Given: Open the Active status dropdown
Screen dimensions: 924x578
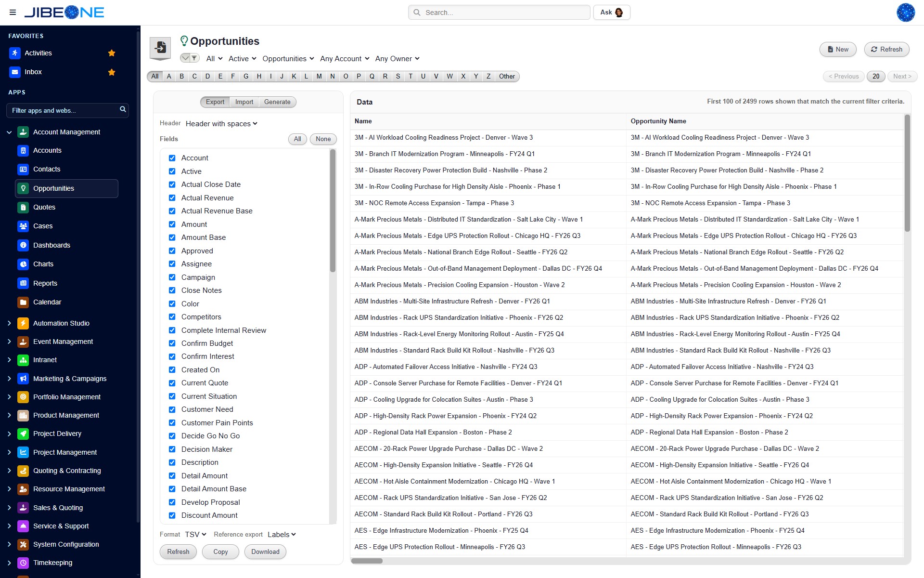Looking at the screenshot, I should coord(242,59).
